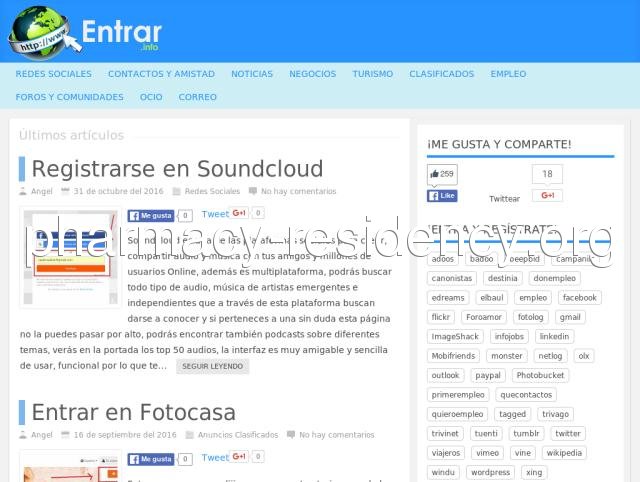This screenshot has width=640, height=482.
Task: Select the donempleo tag
Action: pyautogui.click(x=554, y=278)
